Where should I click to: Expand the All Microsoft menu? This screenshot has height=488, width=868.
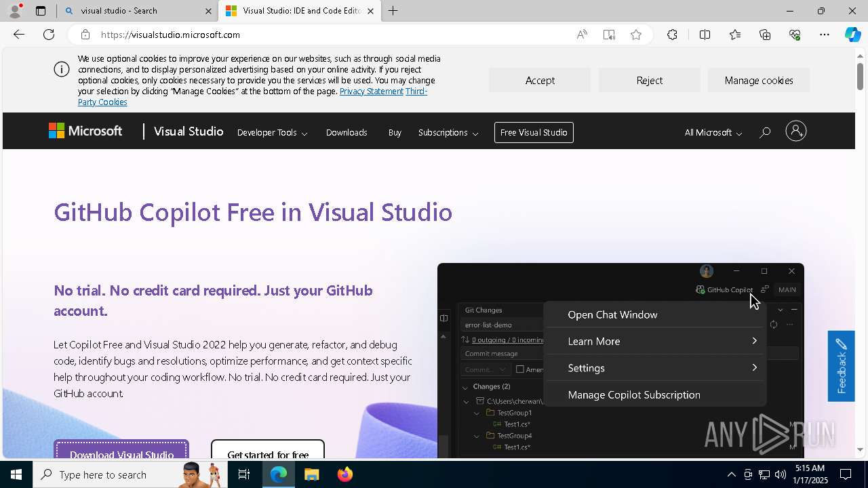tap(713, 132)
